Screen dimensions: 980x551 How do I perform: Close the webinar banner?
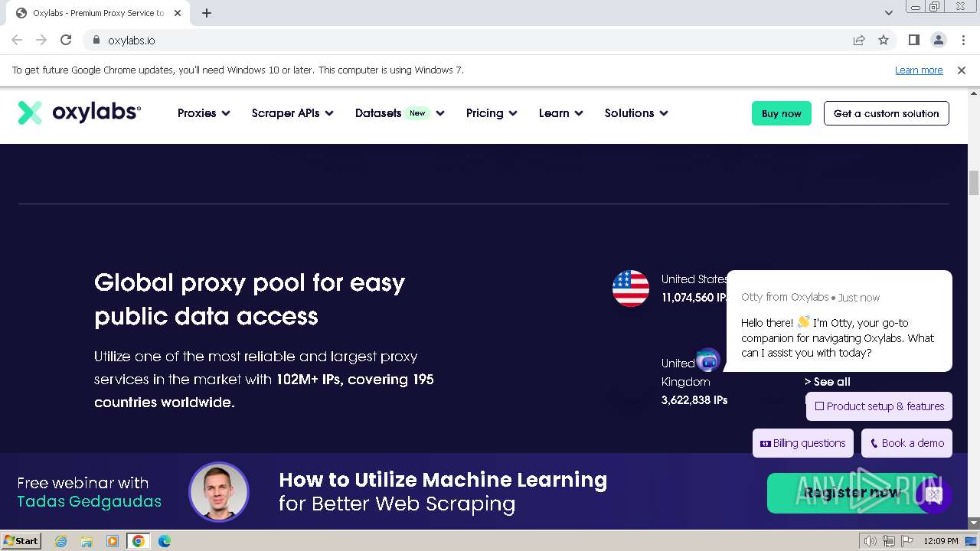[933, 494]
